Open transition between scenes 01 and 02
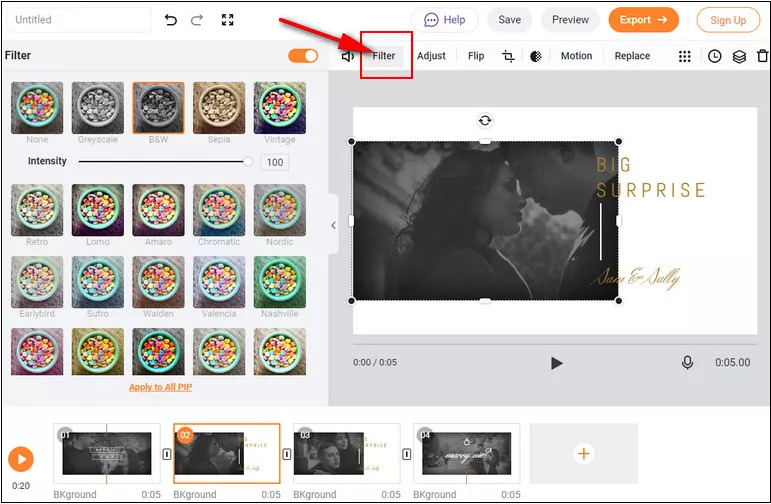The height and width of the screenshot is (504, 771). click(167, 454)
